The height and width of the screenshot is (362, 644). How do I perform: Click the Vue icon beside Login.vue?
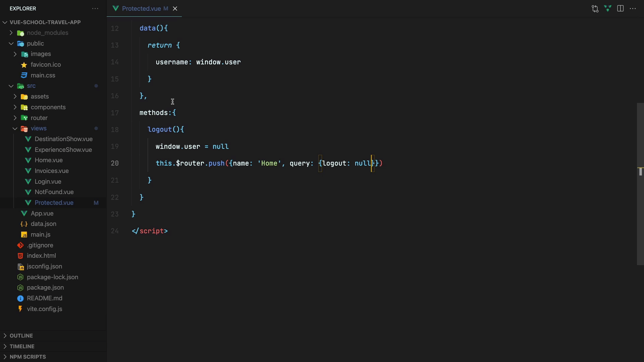tap(28, 182)
